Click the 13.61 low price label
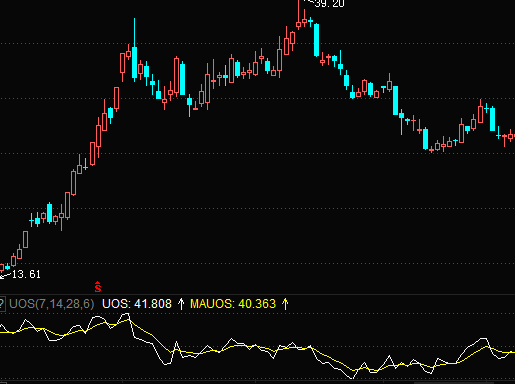The width and height of the screenshot is (515, 384). tap(26, 274)
